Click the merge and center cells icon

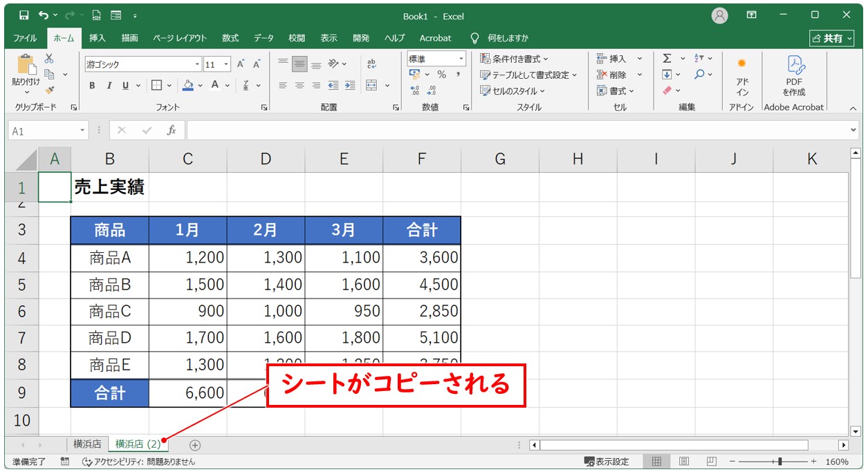click(x=371, y=86)
